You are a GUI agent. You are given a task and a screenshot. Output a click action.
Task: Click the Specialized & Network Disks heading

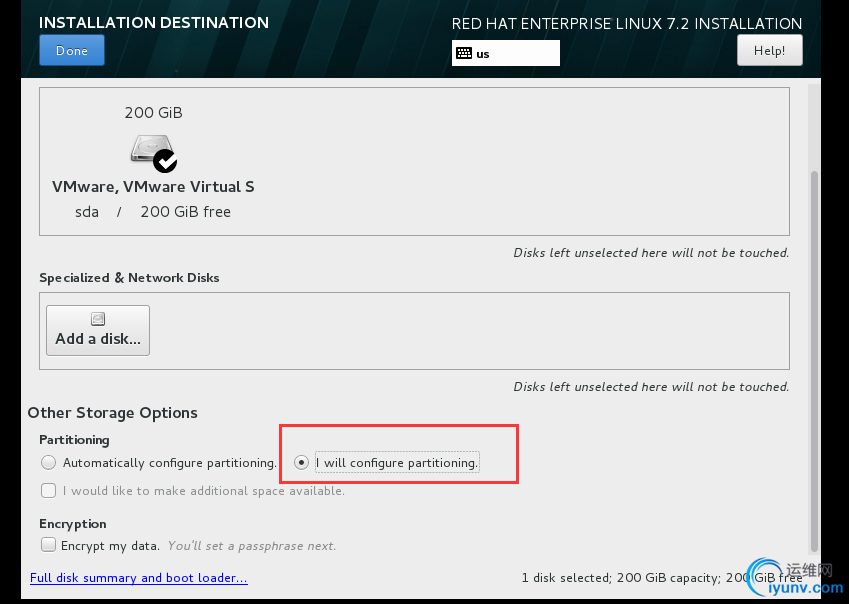point(129,278)
